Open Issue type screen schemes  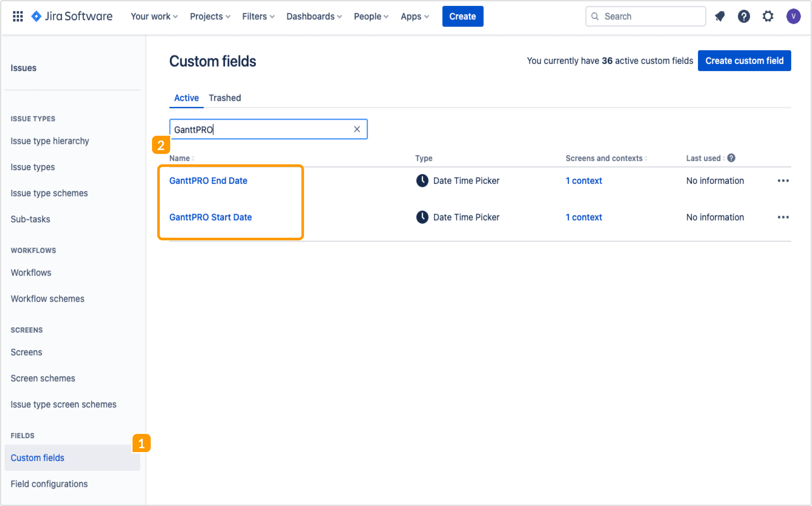64,404
